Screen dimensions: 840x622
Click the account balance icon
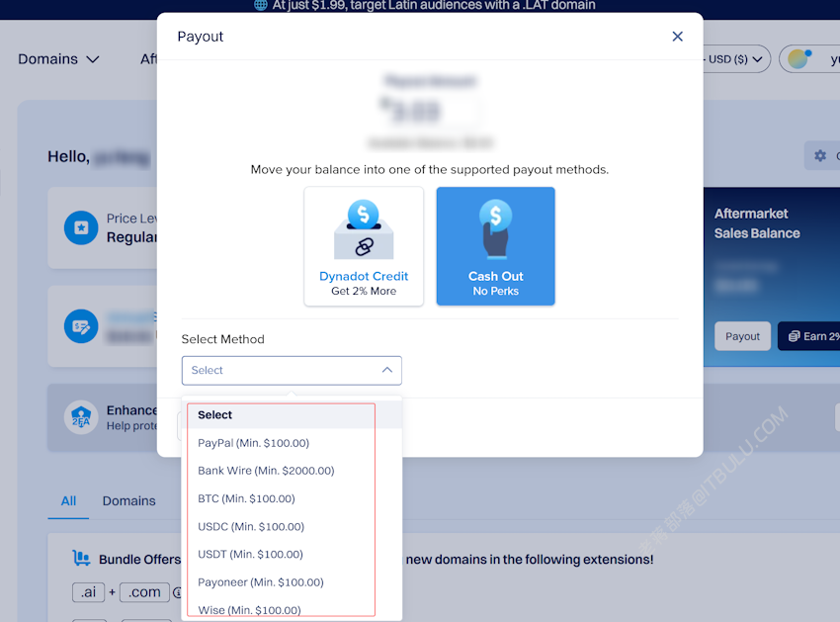pos(81,326)
